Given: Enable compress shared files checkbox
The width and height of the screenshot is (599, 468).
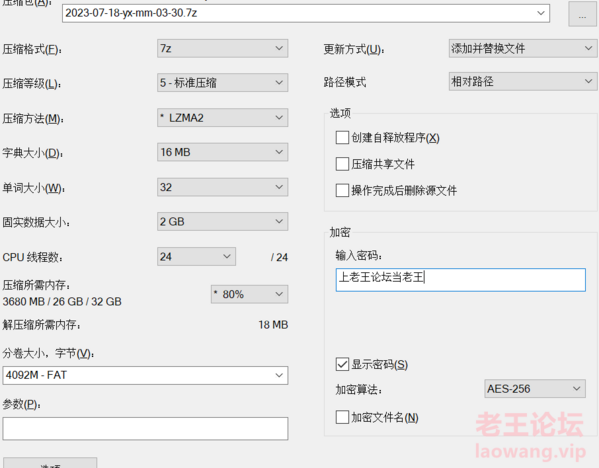Looking at the screenshot, I should [x=342, y=164].
